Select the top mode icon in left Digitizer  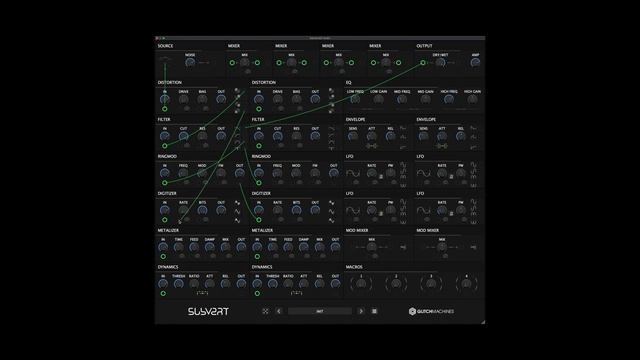(x=238, y=202)
